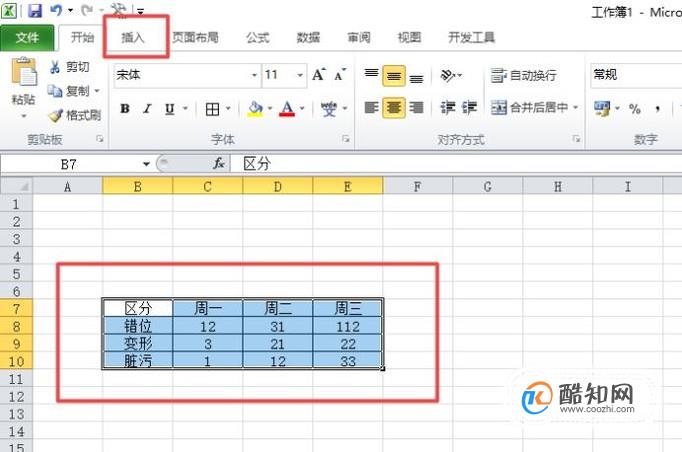Open the Name Box dropdown arrow
The height and width of the screenshot is (452, 682).
pyautogui.click(x=147, y=164)
